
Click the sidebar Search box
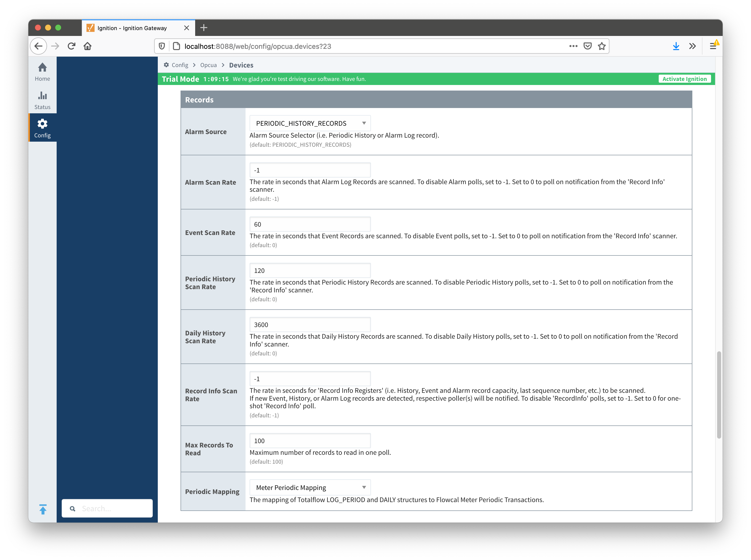click(x=107, y=508)
